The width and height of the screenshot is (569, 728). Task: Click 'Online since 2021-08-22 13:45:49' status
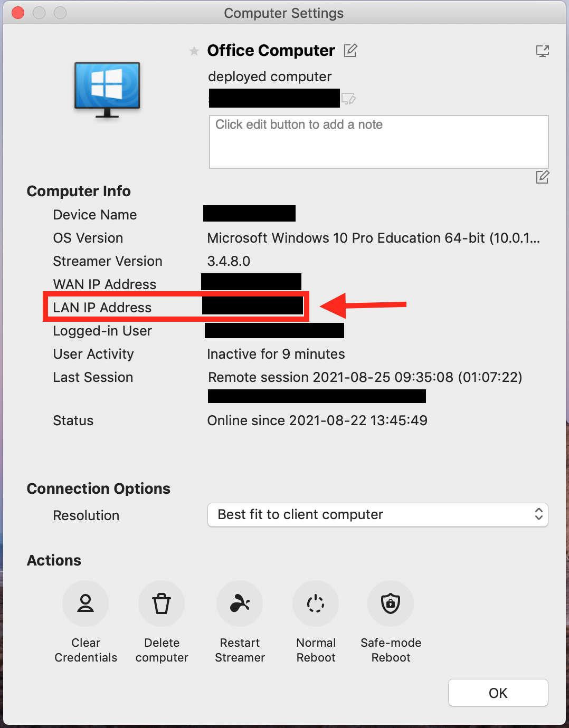317,420
